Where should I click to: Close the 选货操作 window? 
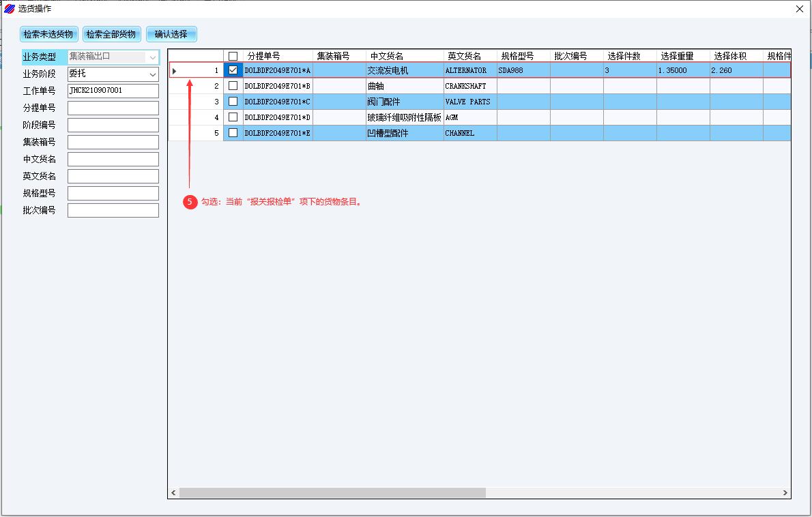coord(800,9)
